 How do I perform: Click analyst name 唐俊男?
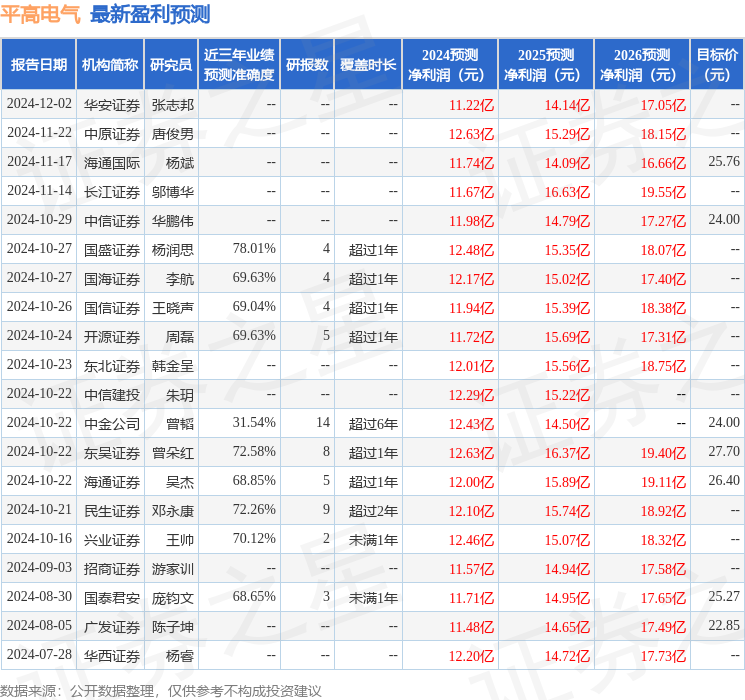172,134
